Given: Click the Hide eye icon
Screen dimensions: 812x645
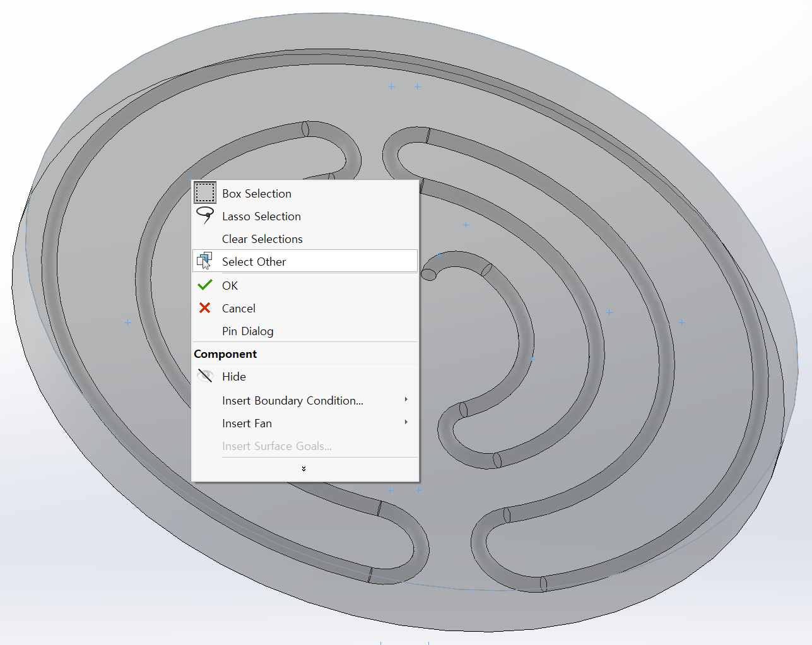Looking at the screenshot, I should [x=205, y=376].
